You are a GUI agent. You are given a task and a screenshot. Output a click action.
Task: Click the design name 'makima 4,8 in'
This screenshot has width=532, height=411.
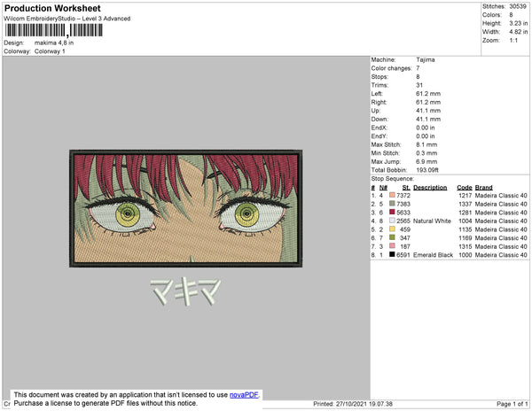54,43
